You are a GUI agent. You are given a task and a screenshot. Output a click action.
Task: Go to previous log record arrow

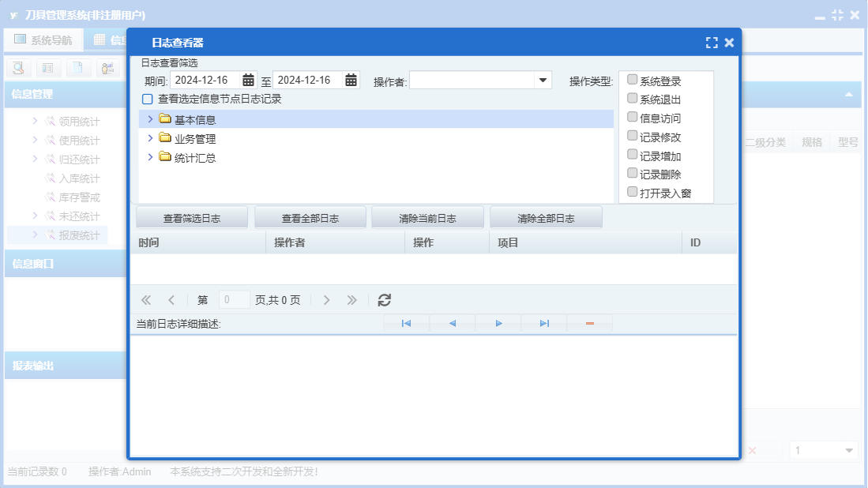tap(453, 323)
